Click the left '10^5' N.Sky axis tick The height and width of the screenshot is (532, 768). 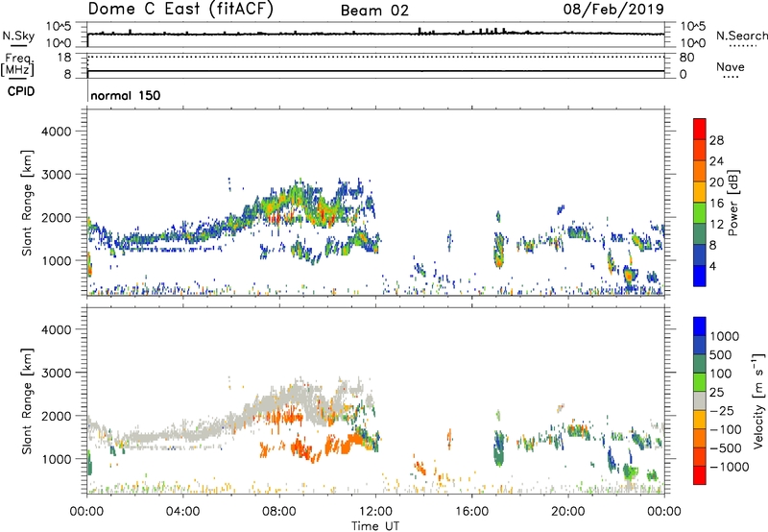click(59, 26)
